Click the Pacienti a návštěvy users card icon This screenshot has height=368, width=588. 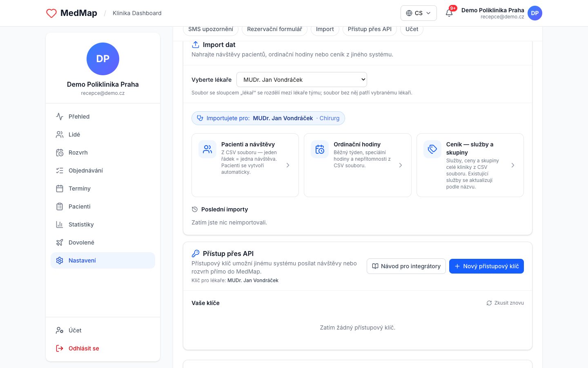pos(207,149)
